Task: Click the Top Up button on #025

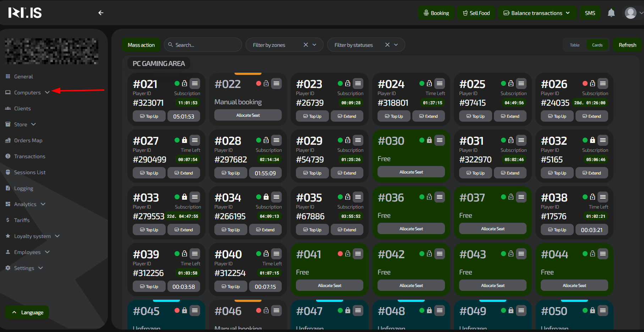Action: click(x=475, y=116)
